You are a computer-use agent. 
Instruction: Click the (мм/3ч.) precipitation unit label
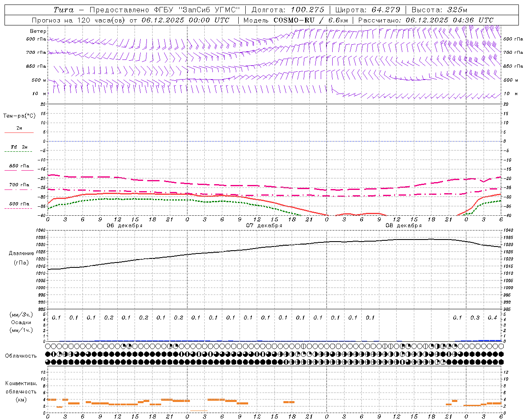[21, 315]
